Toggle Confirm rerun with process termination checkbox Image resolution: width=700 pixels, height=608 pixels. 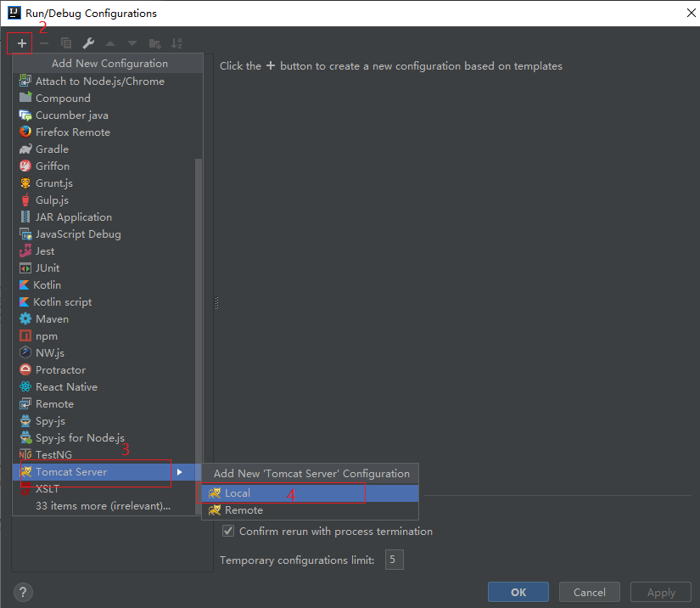(227, 532)
